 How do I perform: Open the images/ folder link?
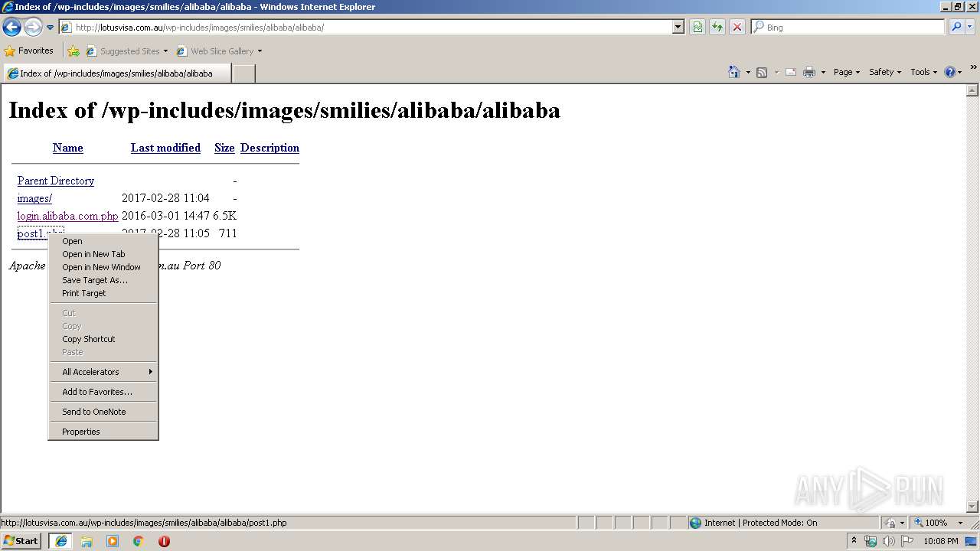point(34,198)
